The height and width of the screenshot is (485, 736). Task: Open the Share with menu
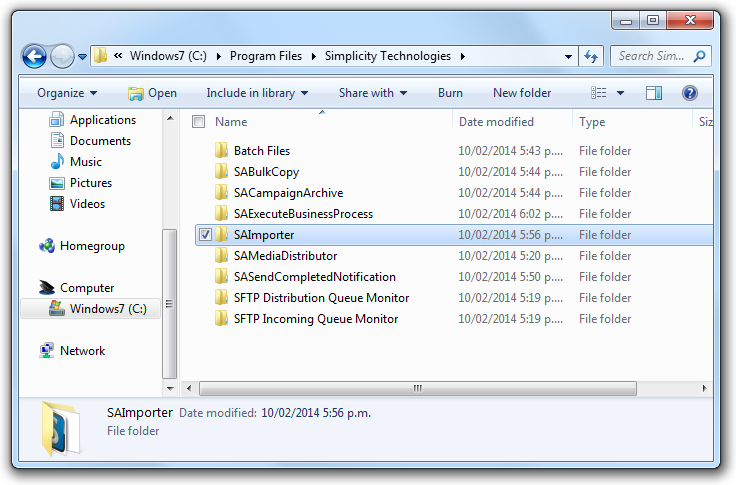pyautogui.click(x=373, y=93)
